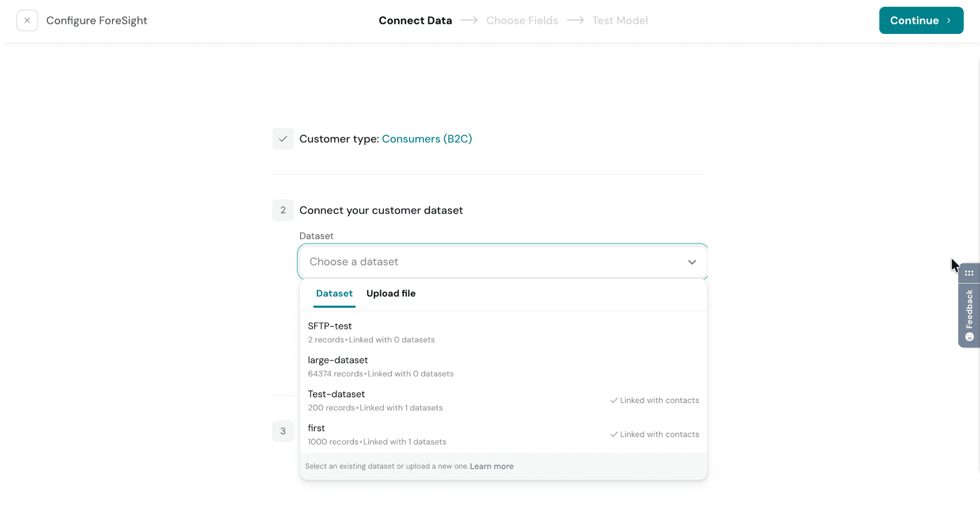This screenshot has width=980, height=528.
Task: Switch to the Upload file tab
Action: pyautogui.click(x=391, y=293)
